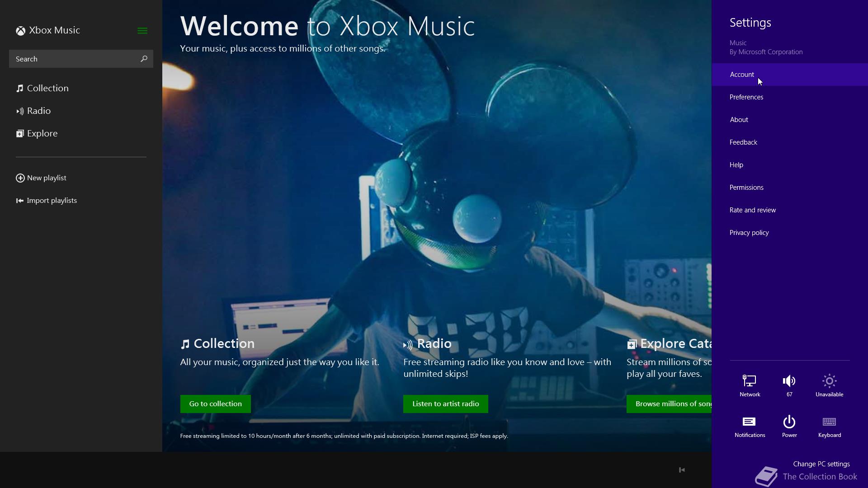This screenshot has height=488, width=868.
Task: Click the free streaming disclaimer text
Action: coord(344,436)
